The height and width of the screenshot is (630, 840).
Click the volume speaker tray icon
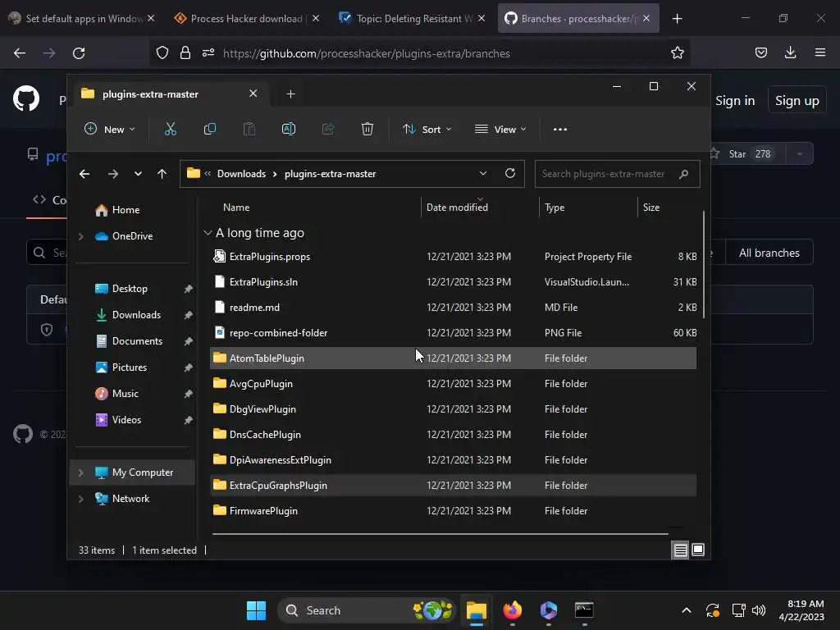pos(759,610)
